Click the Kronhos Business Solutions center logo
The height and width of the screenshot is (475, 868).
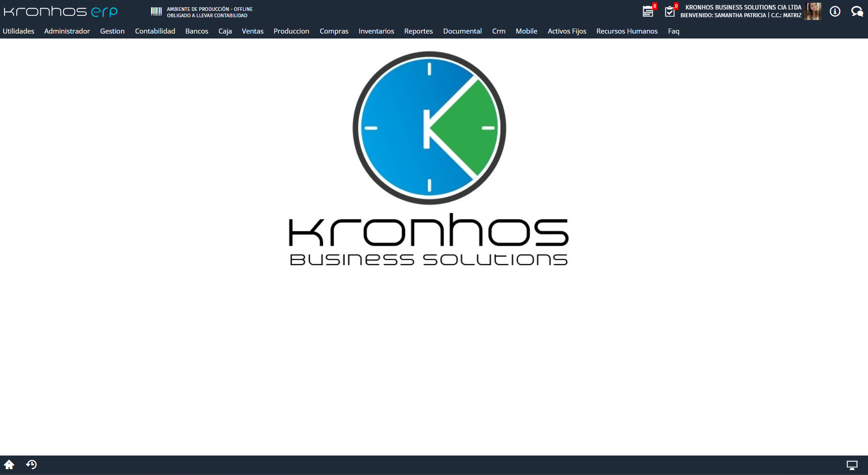click(429, 159)
